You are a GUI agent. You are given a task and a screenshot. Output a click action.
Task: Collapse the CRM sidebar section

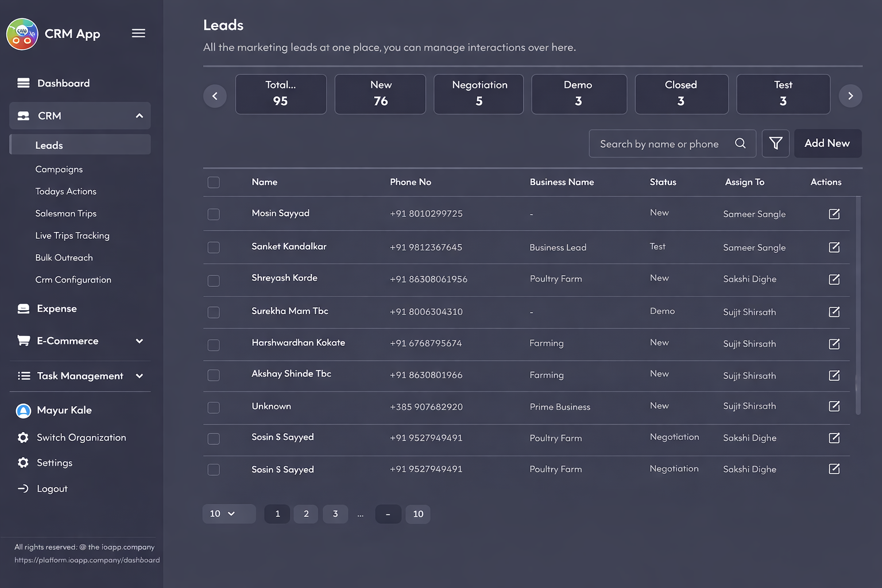click(x=139, y=116)
